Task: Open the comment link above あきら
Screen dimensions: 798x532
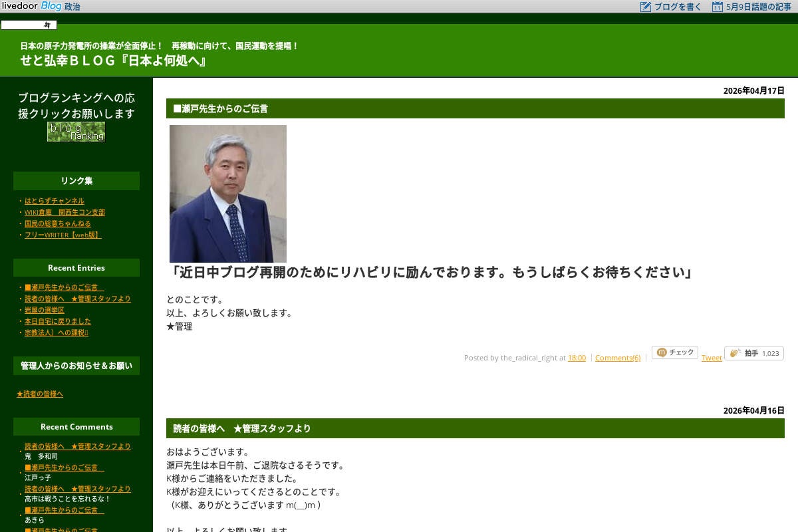Action: point(65,510)
